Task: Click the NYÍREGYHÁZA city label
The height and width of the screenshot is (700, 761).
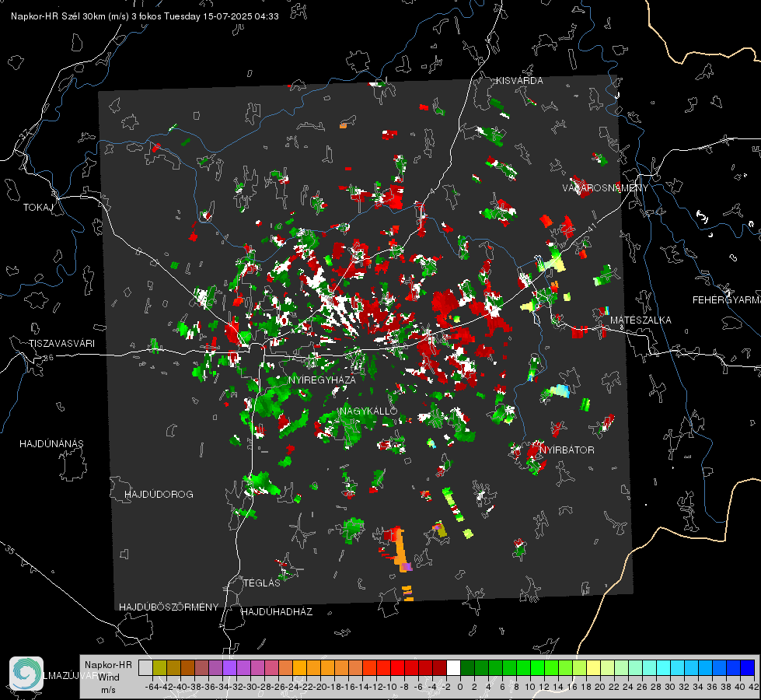Action: pyautogui.click(x=323, y=380)
